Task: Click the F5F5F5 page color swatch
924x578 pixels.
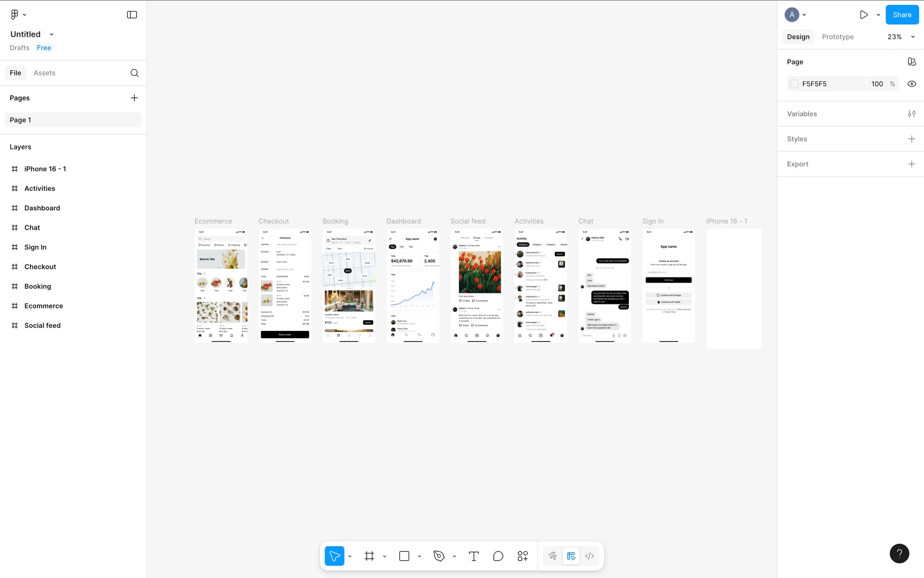Action: click(x=795, y=84)
